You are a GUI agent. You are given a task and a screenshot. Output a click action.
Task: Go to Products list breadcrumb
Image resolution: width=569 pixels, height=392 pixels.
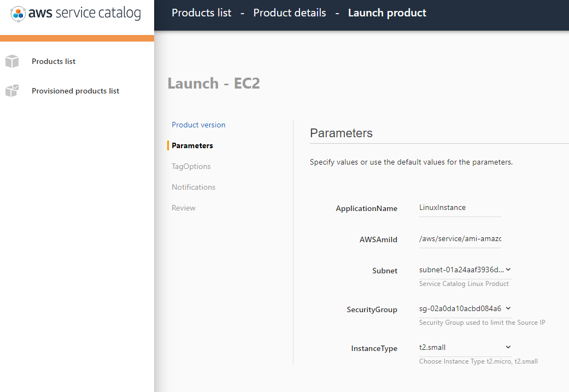[202, 13]
